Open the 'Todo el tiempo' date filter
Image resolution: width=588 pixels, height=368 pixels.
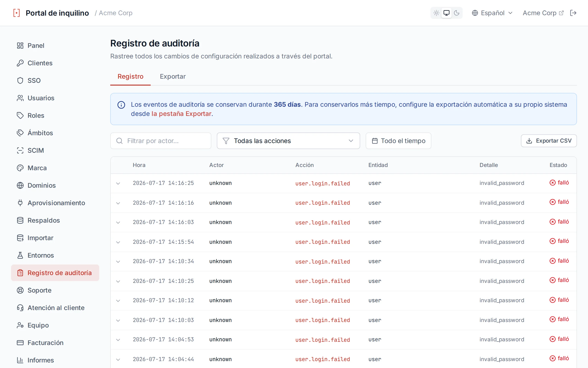tap(398, 141)
